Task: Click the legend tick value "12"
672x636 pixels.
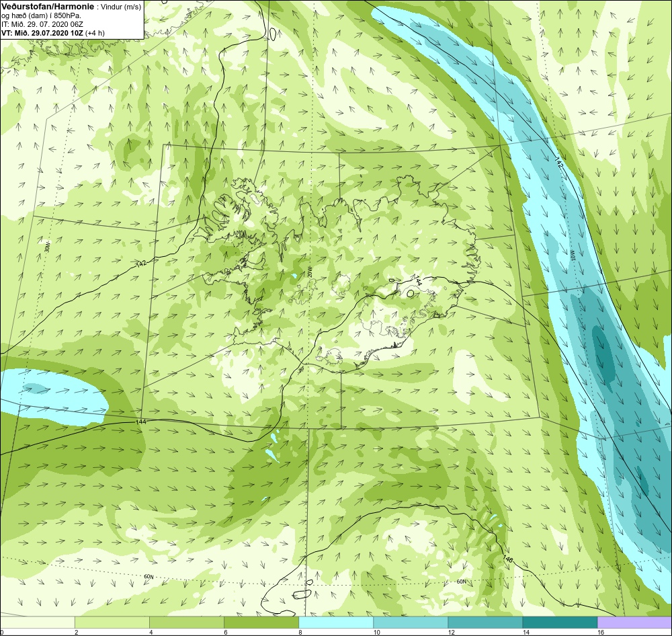Action: [x=451, y=632]
